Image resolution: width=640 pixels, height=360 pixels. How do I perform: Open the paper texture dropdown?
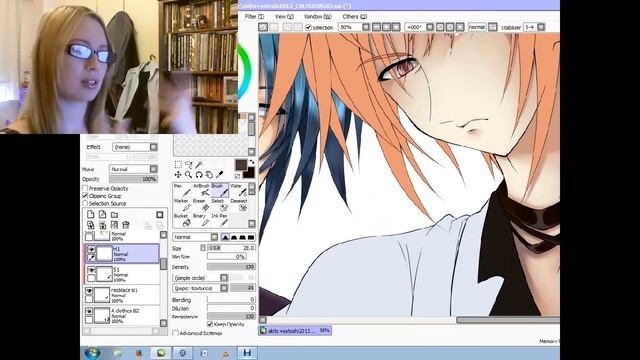200,288
